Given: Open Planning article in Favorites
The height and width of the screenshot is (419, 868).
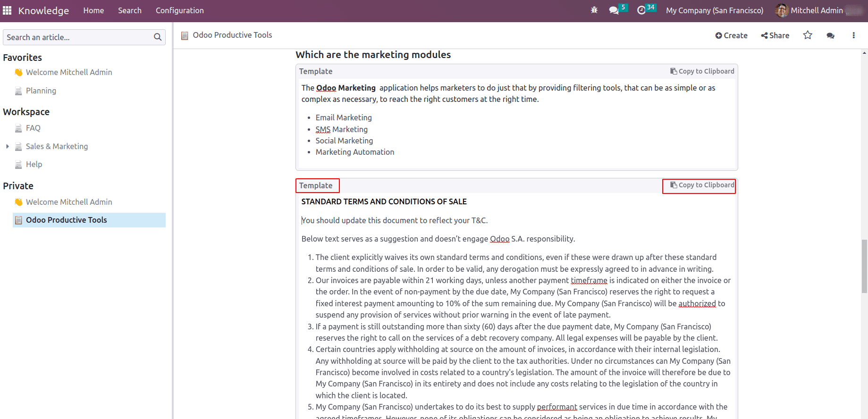Looking at the screenshot, I should [41, 91].
